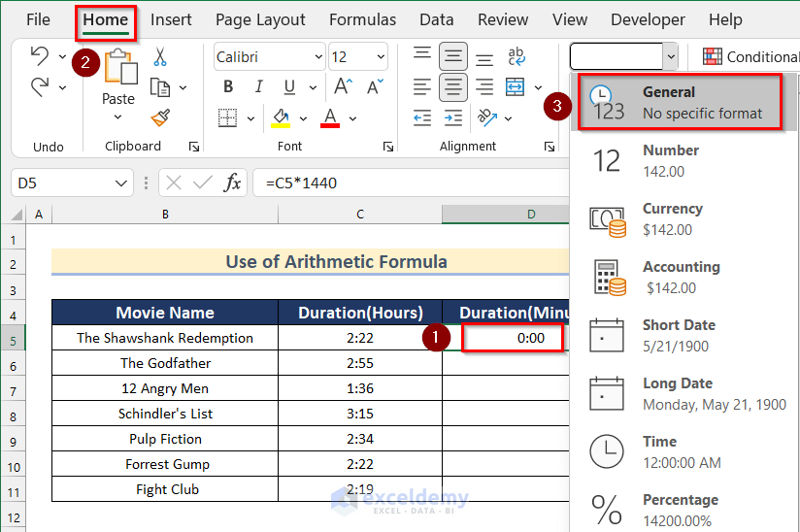This screenshot has height=532, width=800.
Task: Open the Number Format dropdown arrow
Action: 671,56
